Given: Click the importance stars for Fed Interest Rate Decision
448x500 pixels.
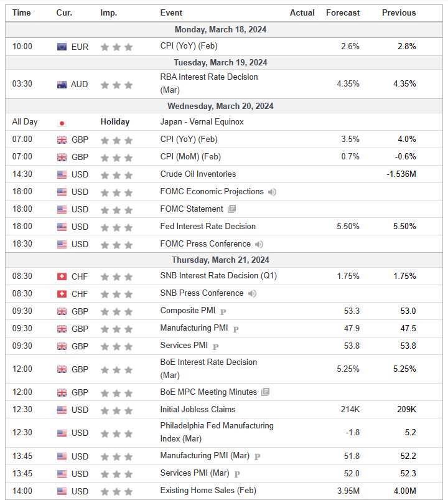Looking at the screenshot, I should pos(116,227).
